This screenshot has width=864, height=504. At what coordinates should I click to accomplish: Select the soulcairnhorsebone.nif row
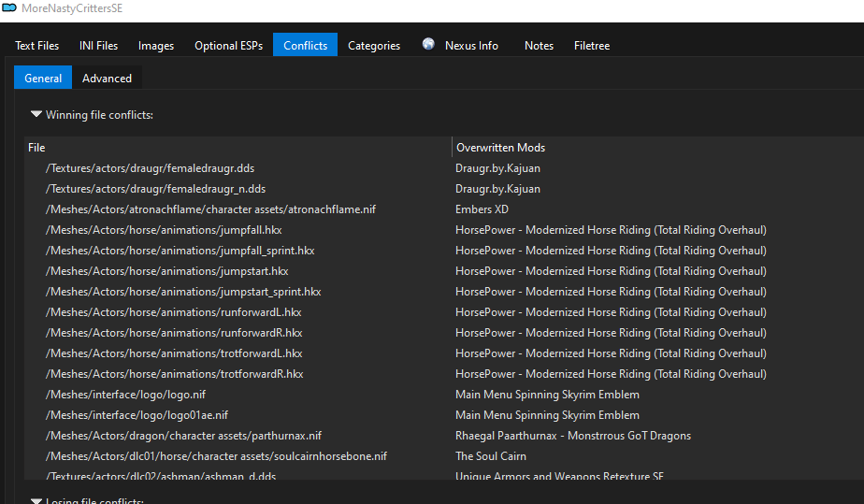coord(216,456)
